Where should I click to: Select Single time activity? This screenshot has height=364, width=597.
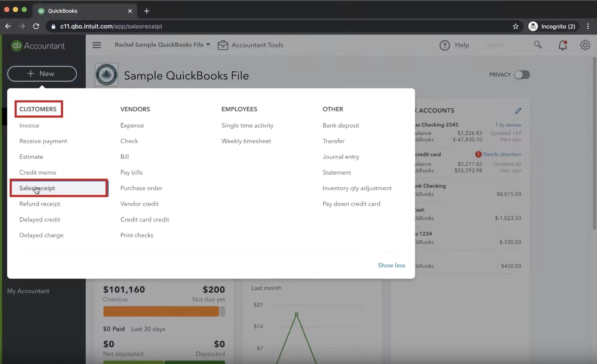click(x=247, y=125)
